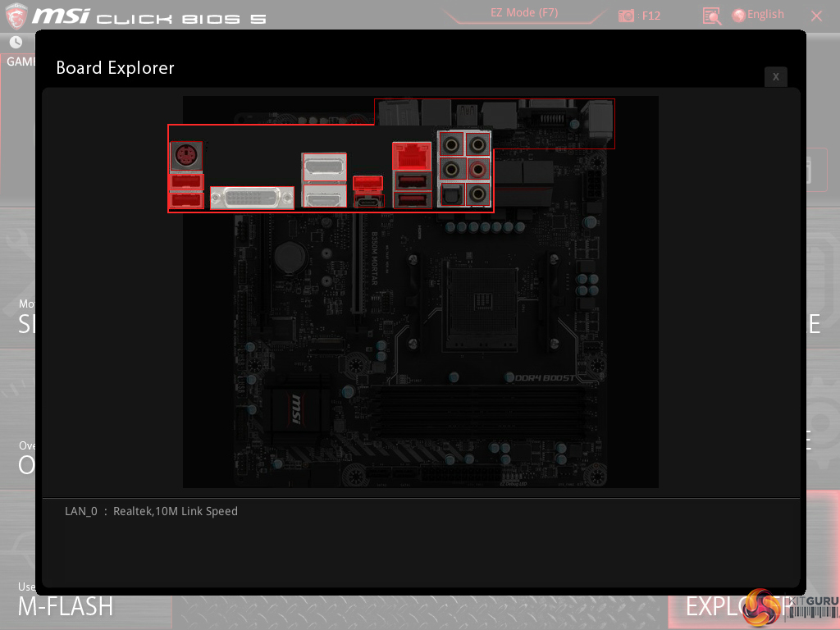Viewport: 840px width, 630px height.
Task: Select the DVI-D video port
Action: point(252,199)
